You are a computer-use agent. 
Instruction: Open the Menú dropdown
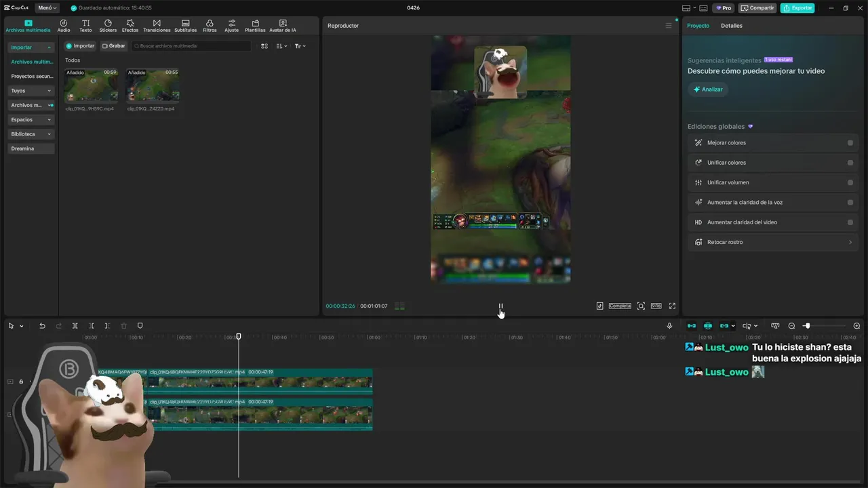[47, 8]
